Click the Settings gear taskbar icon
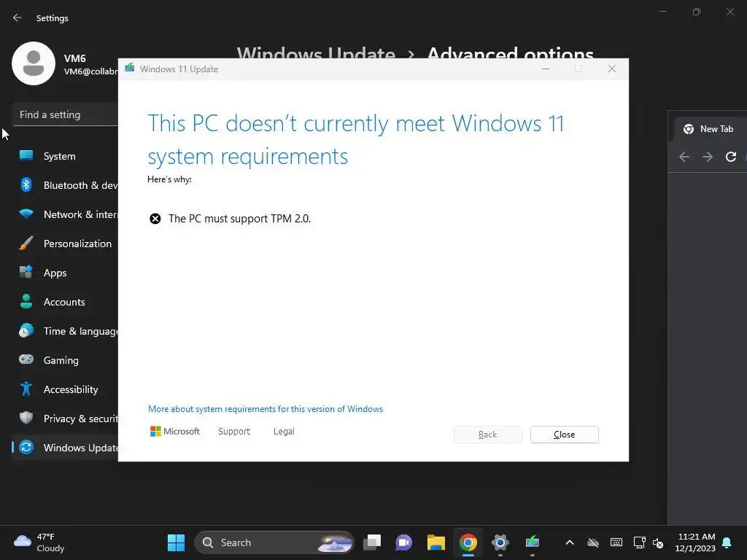 [500, 542]
